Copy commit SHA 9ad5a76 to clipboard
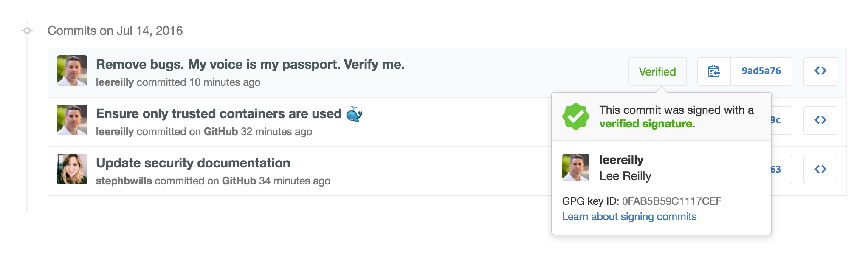The width and height of the screenshot is (868, 266). [x=714, y=71]
